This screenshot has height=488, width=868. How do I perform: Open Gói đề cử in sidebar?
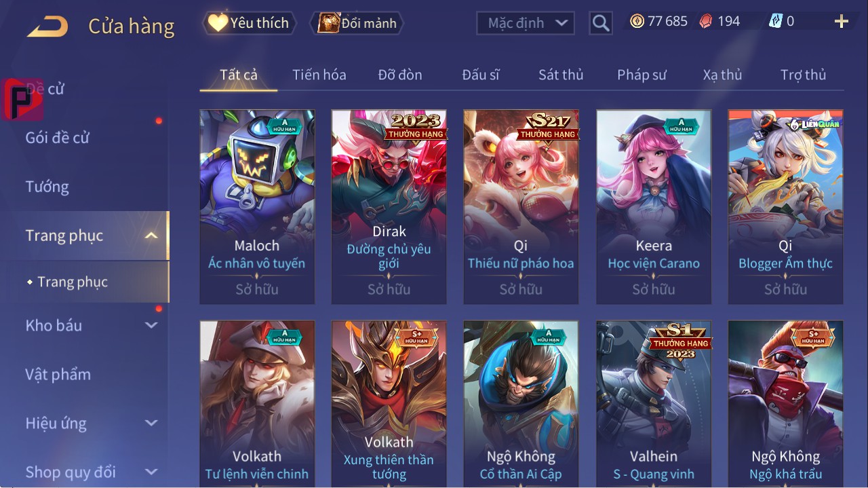pos(58,138)
